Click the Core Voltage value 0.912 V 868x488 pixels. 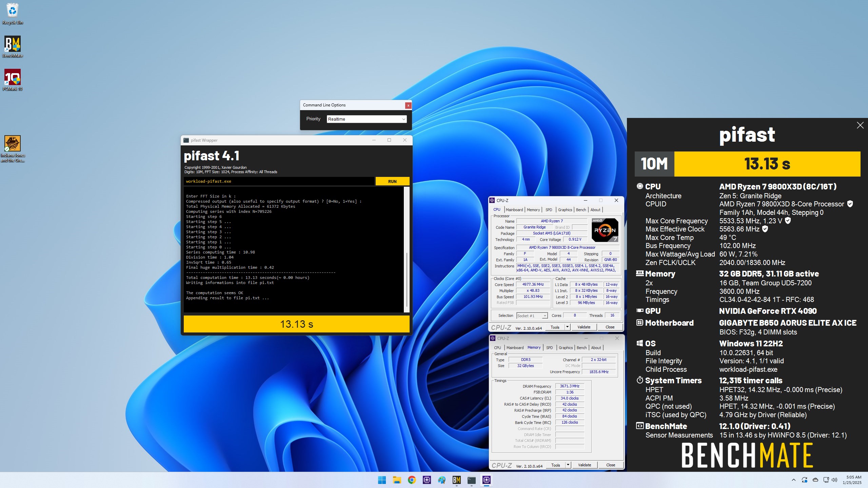[x=575, y=239]
